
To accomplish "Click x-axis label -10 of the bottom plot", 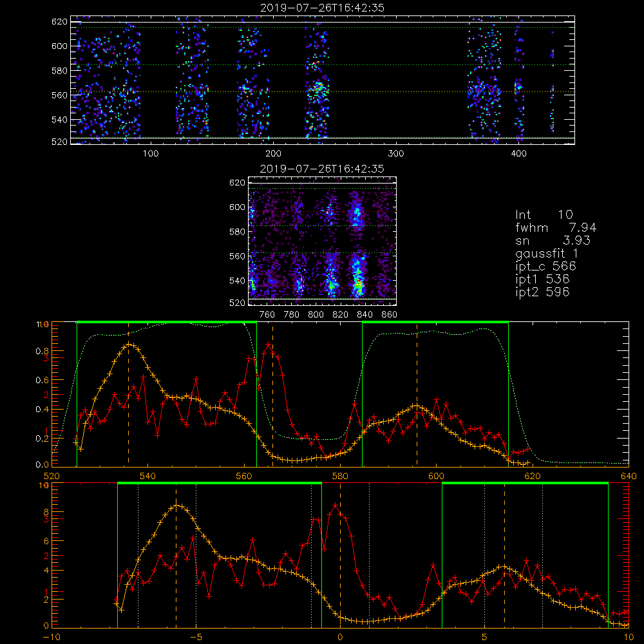I will point(52,638).
